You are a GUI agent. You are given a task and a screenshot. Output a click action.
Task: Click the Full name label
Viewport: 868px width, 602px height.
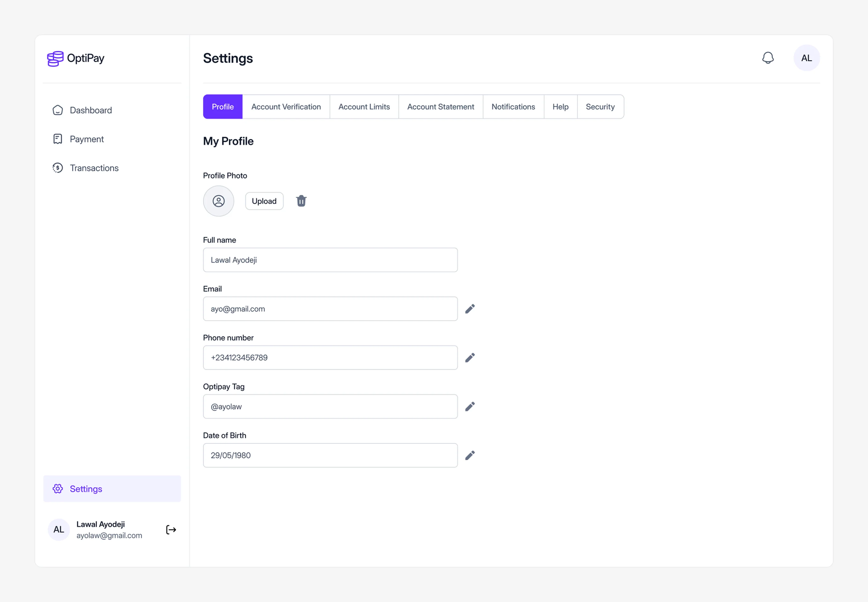pos(219,240)
